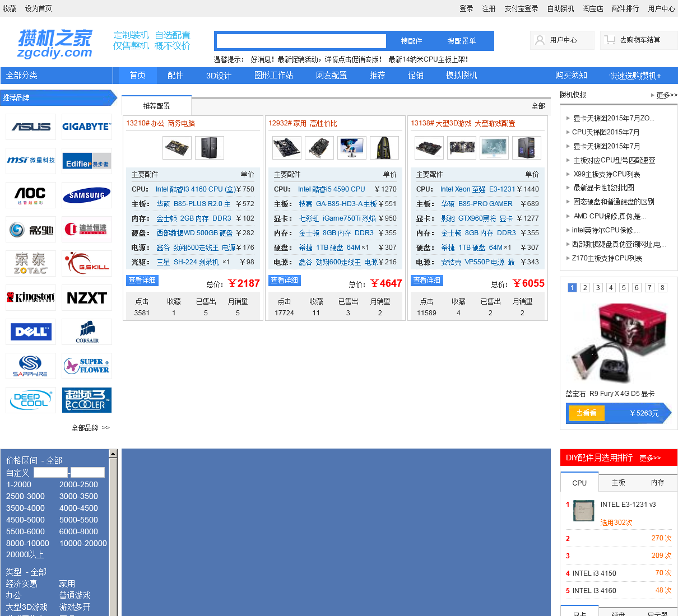Open the 首页 navigation tab

point(138,76)
